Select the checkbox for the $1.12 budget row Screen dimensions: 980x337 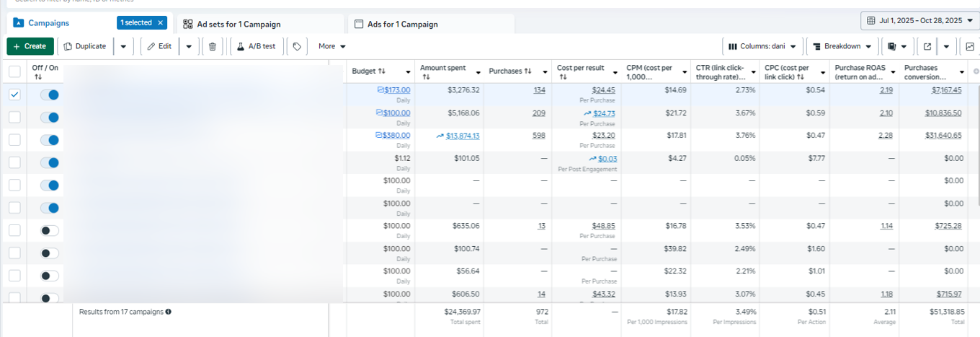[x=14, y=162]
